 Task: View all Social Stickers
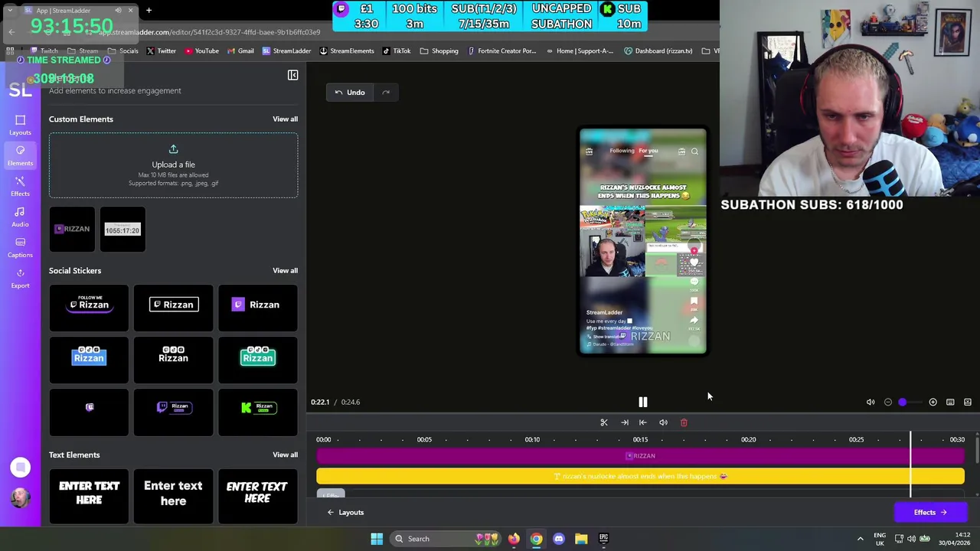click(285, 271)
